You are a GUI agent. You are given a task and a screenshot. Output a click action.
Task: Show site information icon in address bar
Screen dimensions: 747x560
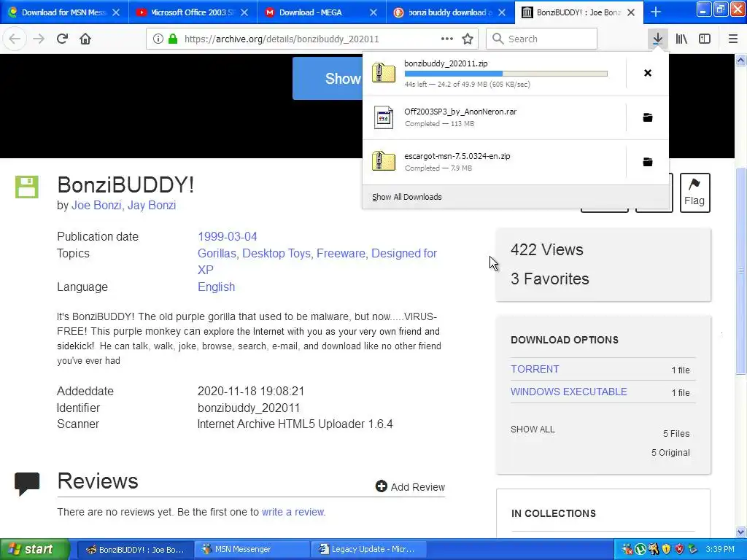158,39
